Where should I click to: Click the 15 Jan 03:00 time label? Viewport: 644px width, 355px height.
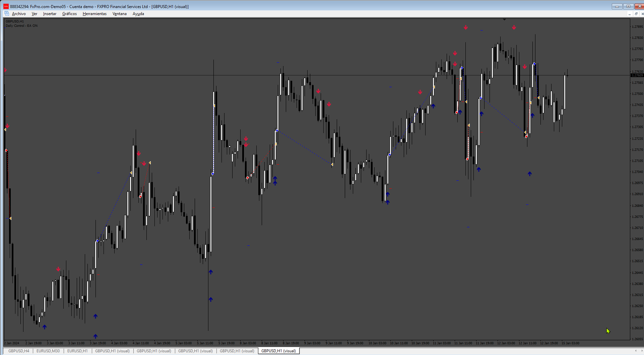pyautogui.click(x=570, y=343)
